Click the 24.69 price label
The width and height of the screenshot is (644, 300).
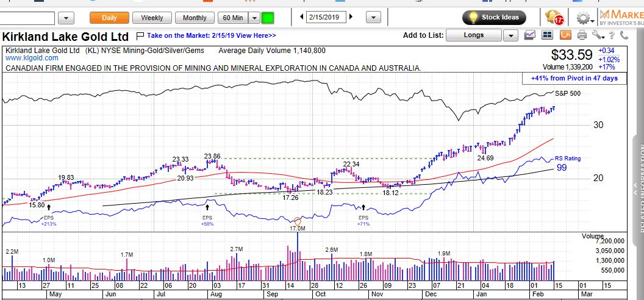coord(485,157)
